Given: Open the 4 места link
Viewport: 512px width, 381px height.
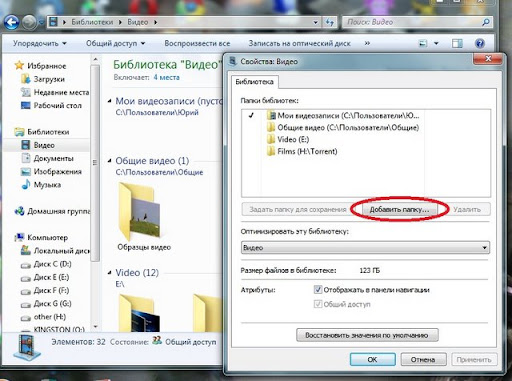Looking at the screenshot, I should [x=166, y=77].
